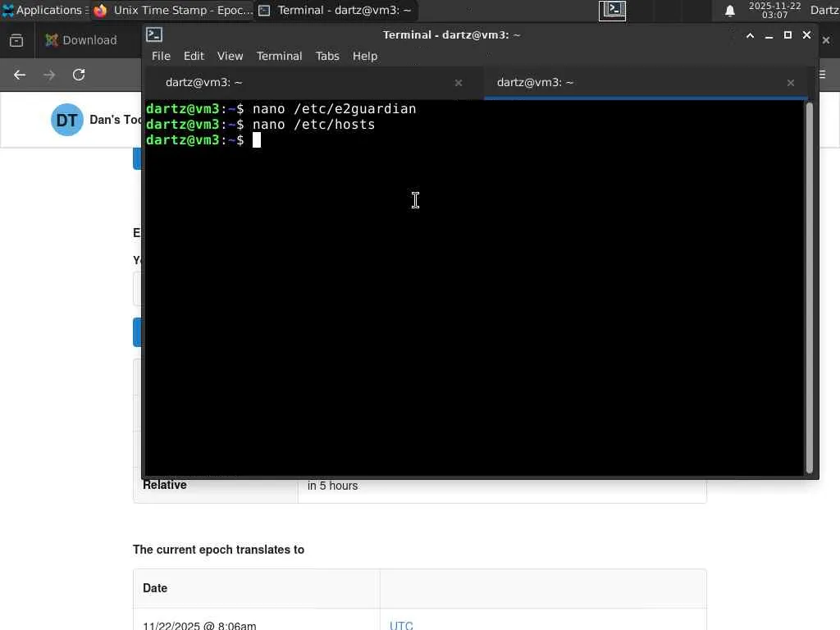The image size is (840, 630).
Task: Select the Download tab in Firefox
Action: pos(89,40)
